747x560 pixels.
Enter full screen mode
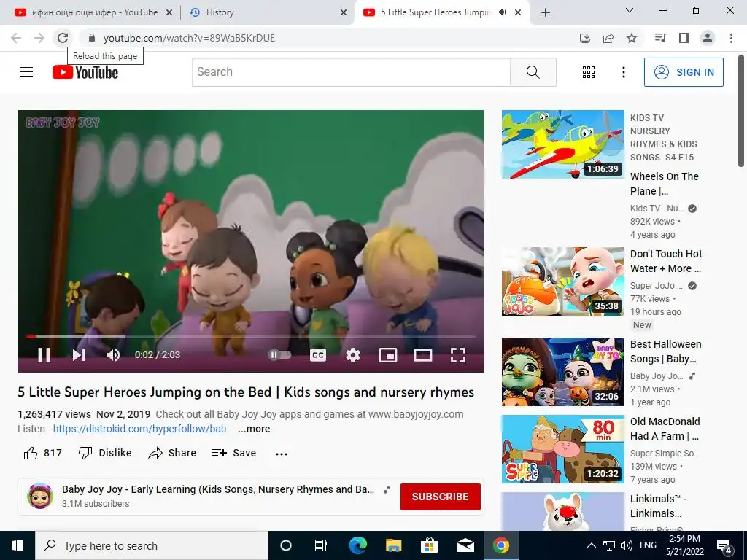point(458,355)
